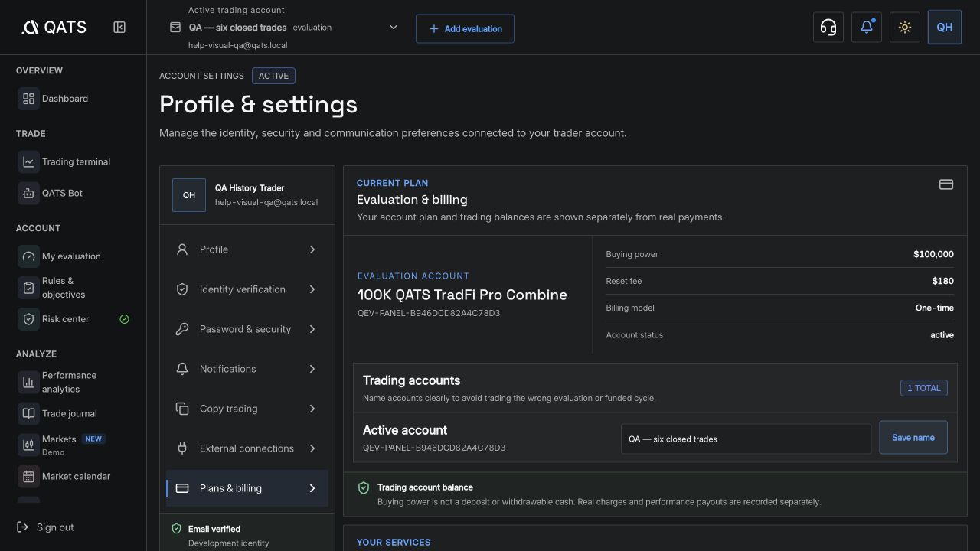Screen dimensions: 980x551
Task: Expand the Password & security chevron
Action: (312, 329)
